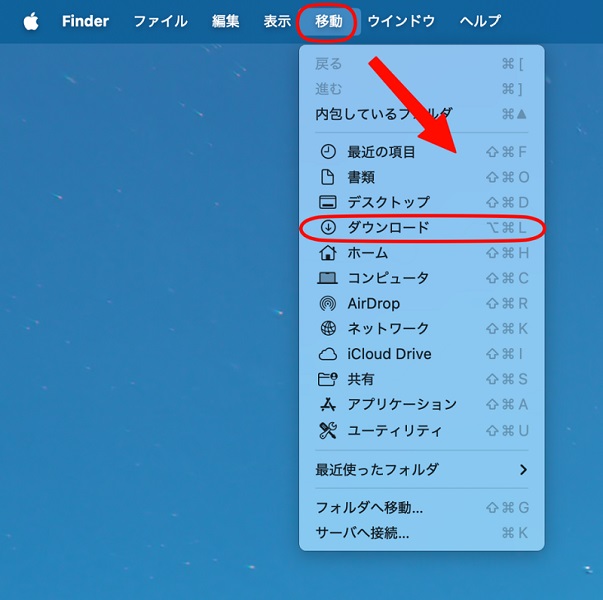603x600 pixels.
Task: Choose iCloud Drive from the menu
Action: (x=421, y=354)
